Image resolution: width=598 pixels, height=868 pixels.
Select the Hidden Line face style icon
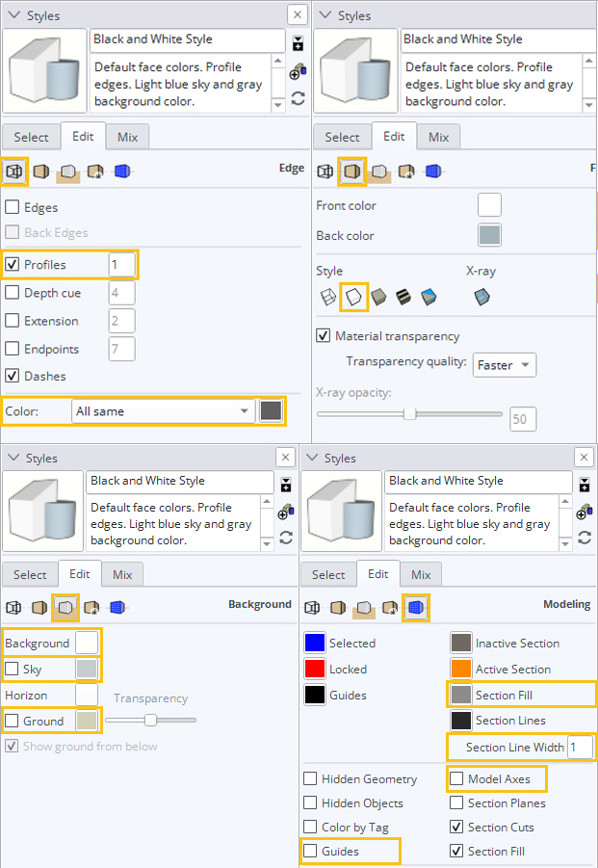click(352, 298)
